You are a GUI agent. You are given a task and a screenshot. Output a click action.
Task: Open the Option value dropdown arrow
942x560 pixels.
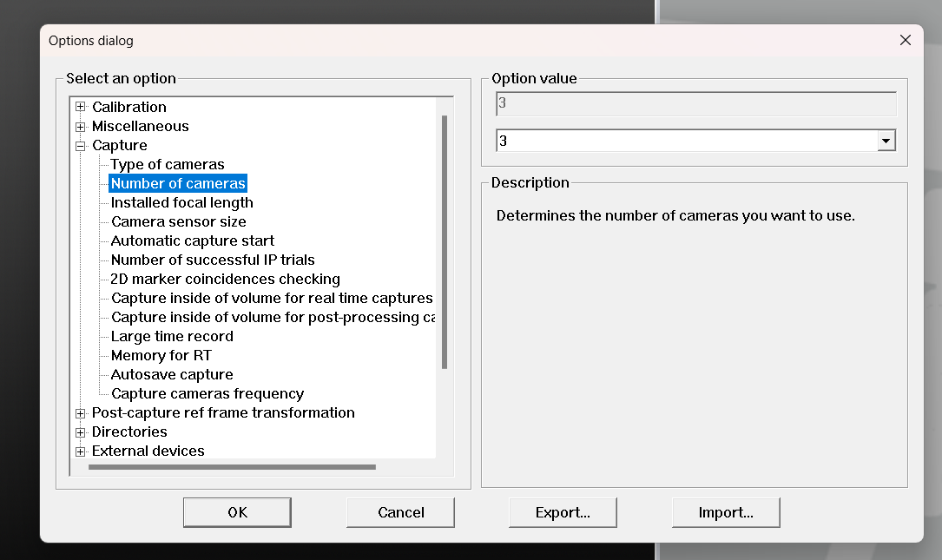[x=886, y=141]
